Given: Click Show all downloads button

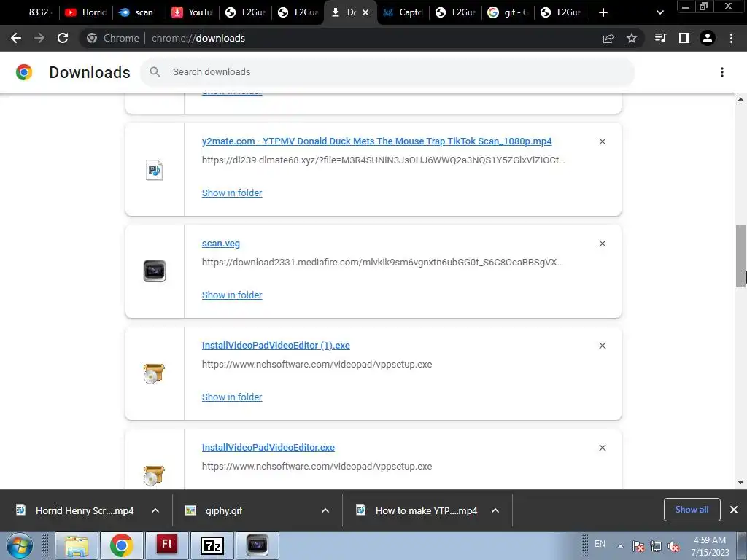Looking at the screenshot, I should tap(692, 510).
